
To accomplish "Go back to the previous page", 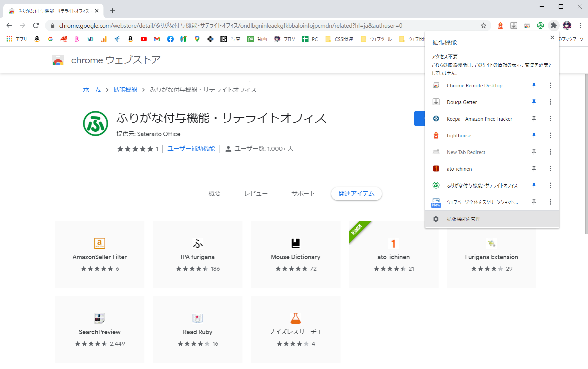I will 9,25.
